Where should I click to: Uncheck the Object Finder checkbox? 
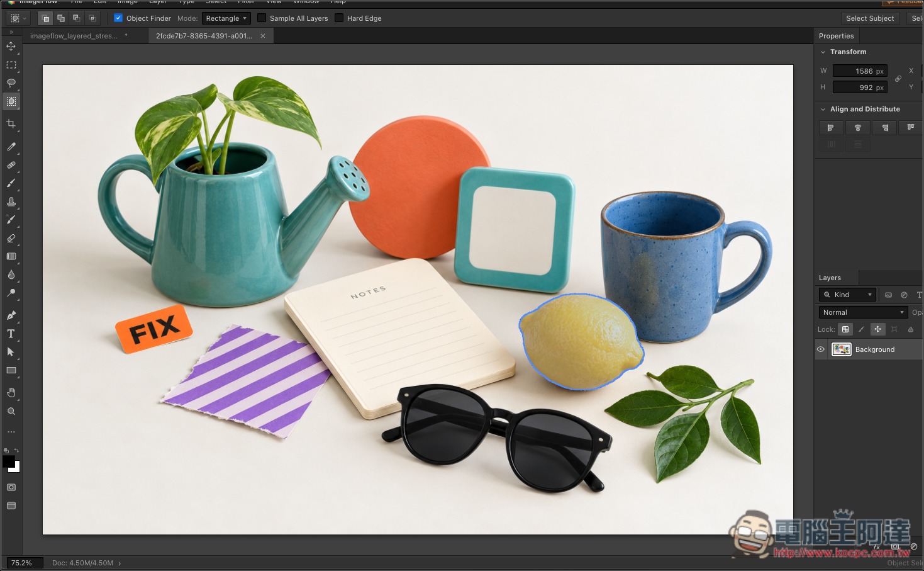tap(118, 18)
